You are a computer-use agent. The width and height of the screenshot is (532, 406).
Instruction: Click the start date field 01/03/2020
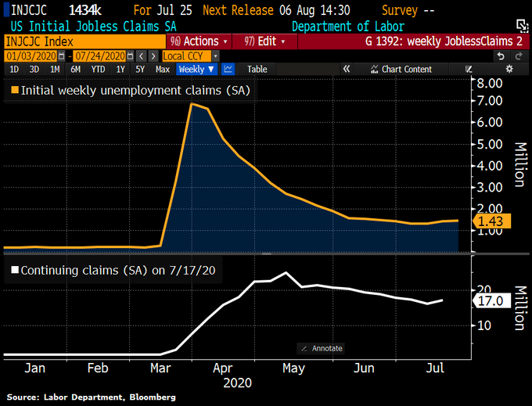point(31,56)
